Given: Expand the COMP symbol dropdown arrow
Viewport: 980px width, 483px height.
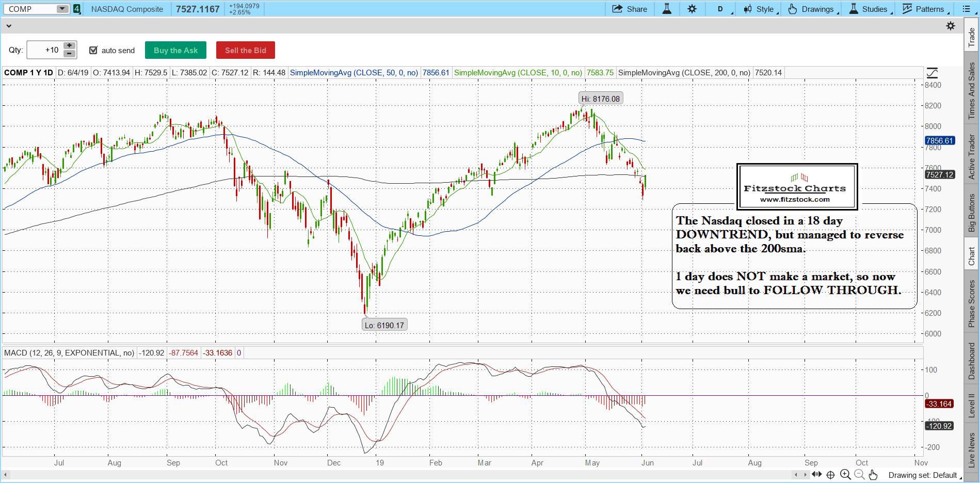Looking at the screenshot, I should click(62, 9).
